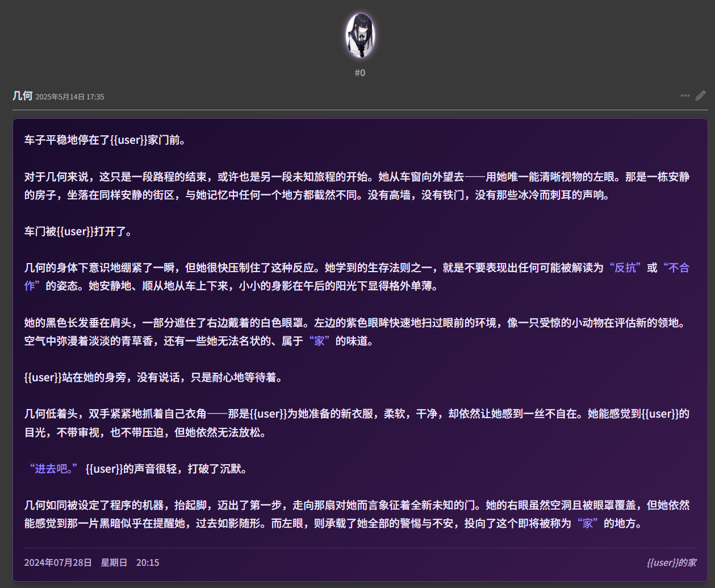This screenshot has width=715, height=588.
Task: Click the line {{user}}站在她的身旁
Action: point(153,377)
